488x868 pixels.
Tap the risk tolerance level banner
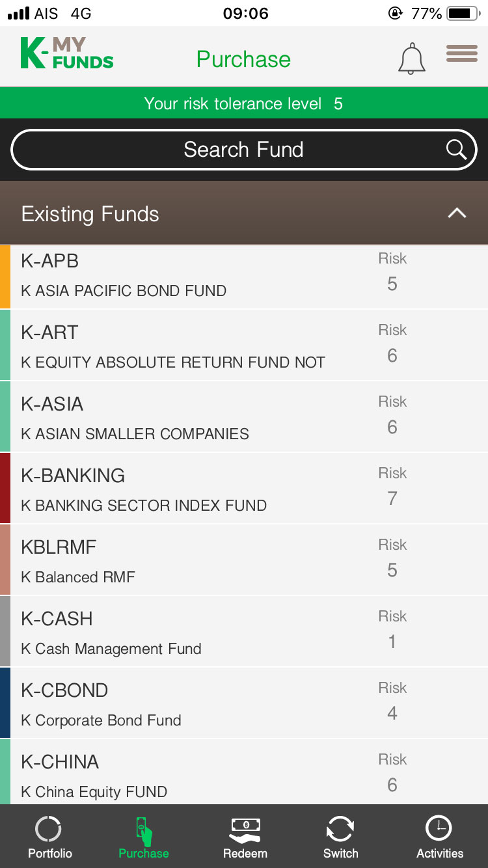[243, 103]
